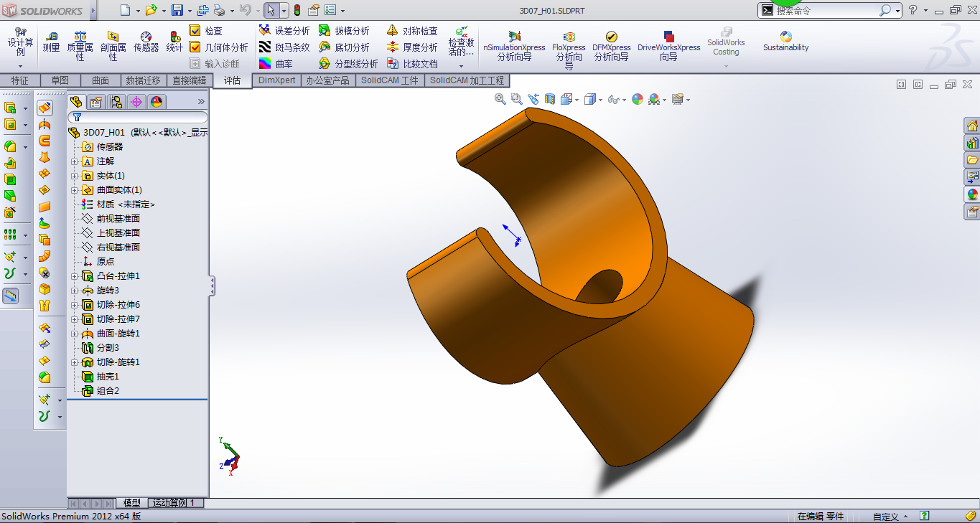Screen dimensions: 980x523
Task: Open the PropertyManager panel tab
Action: (x=95, y=102)
